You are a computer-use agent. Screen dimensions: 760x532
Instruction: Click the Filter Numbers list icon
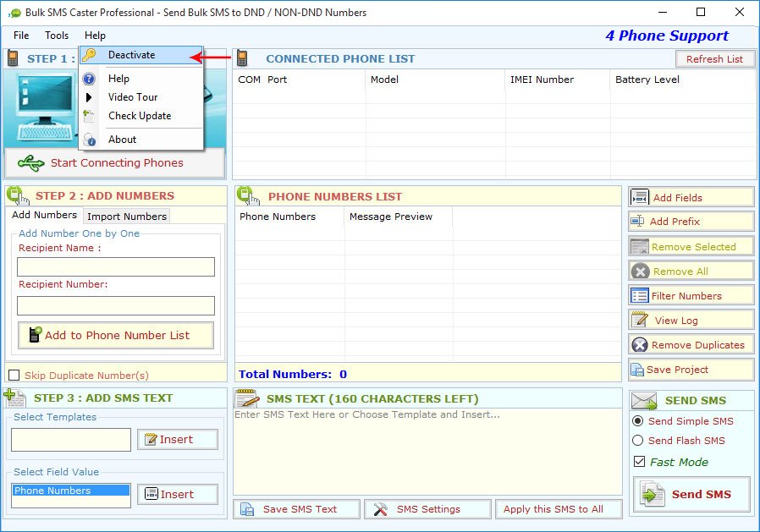[640, 295]
